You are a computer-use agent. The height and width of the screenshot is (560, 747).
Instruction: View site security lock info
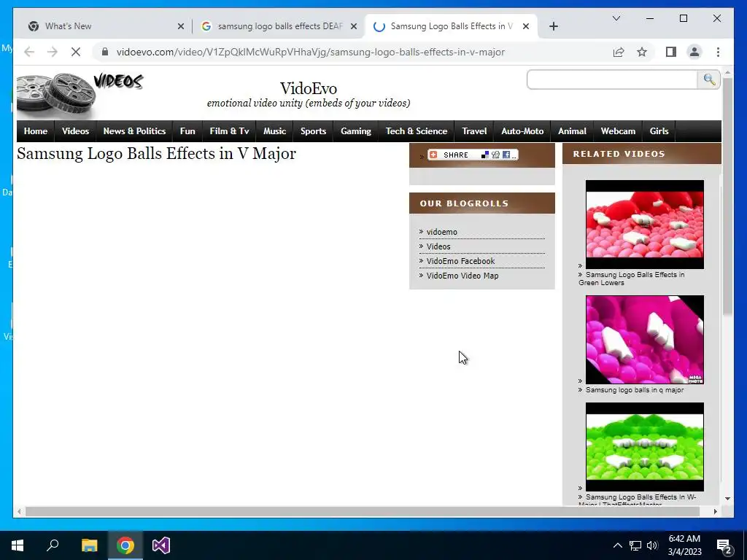[105, 52]
